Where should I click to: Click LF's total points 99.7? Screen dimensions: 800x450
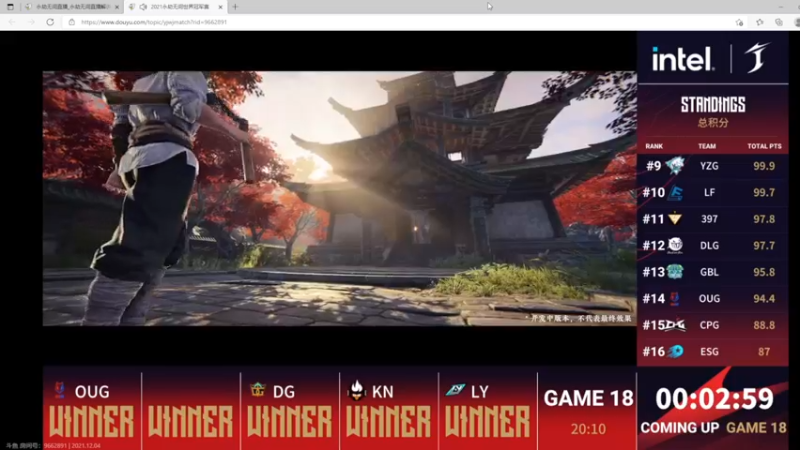coord(764,192)
